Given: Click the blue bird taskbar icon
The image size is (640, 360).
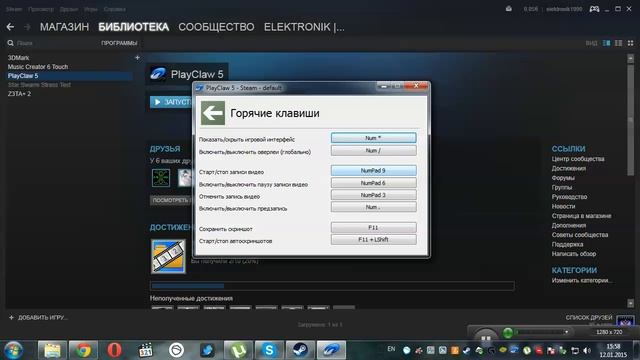Looking at the screenshot, I should tap(207, 350).
